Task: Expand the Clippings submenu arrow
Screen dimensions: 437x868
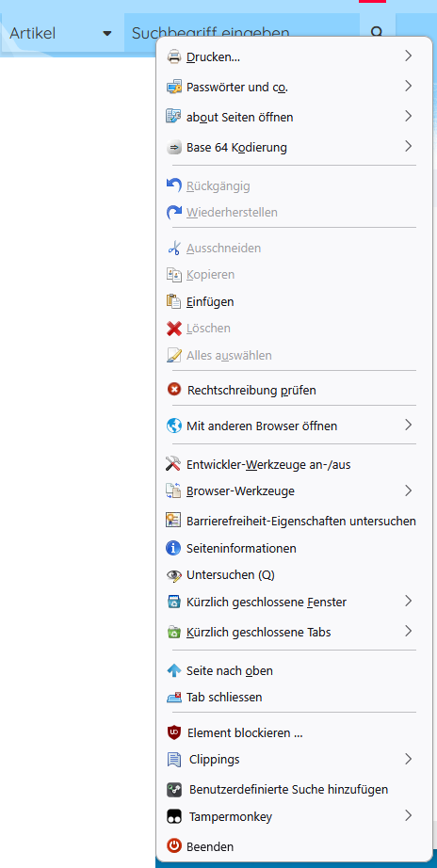Action: point(408,759)
